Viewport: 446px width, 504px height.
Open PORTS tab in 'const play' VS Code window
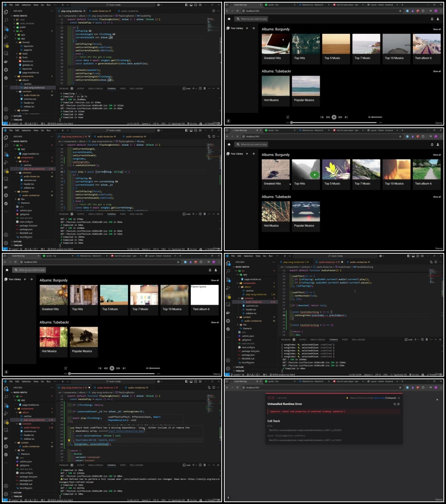click(123, 214)
